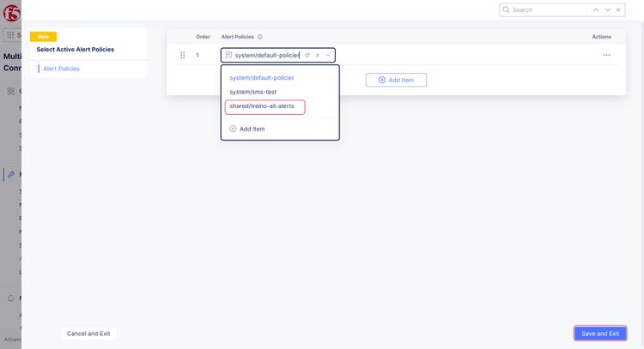Click the F5 logo icon

click(9, 14)
